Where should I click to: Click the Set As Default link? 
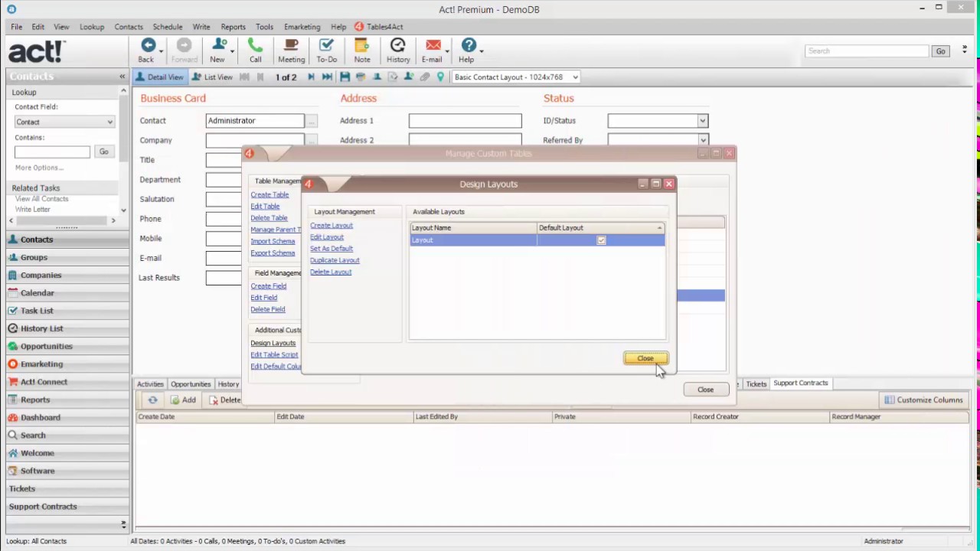[332, 249]
